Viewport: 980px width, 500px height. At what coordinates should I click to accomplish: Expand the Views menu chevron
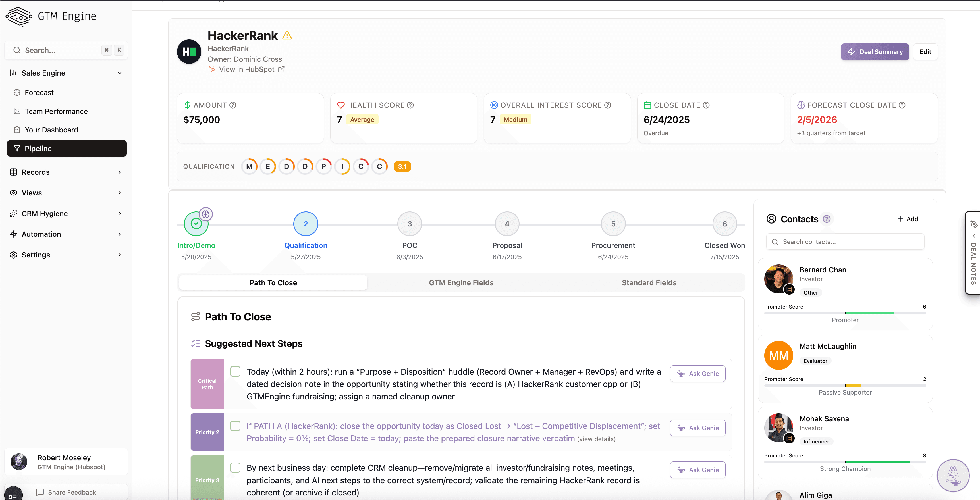[x=120, y=193]
